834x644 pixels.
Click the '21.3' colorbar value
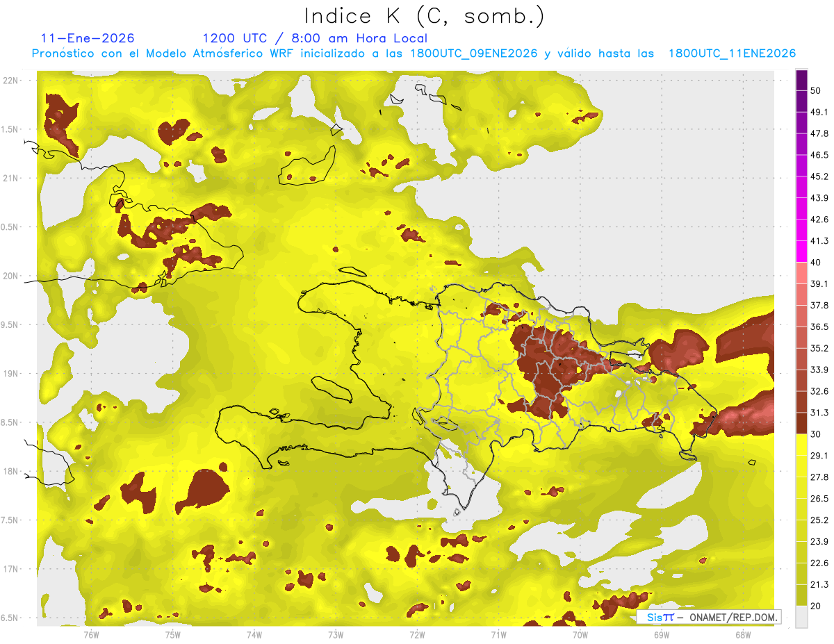(820, 584)
